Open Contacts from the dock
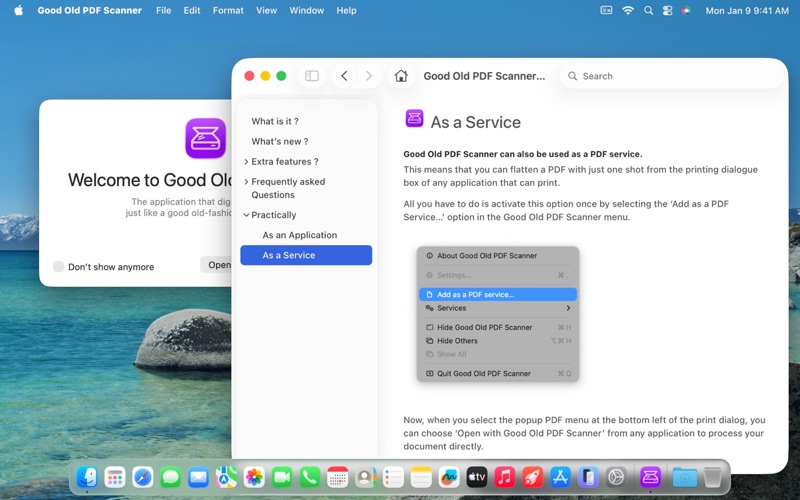Screen dimensions: 800x500 [365, 478]
